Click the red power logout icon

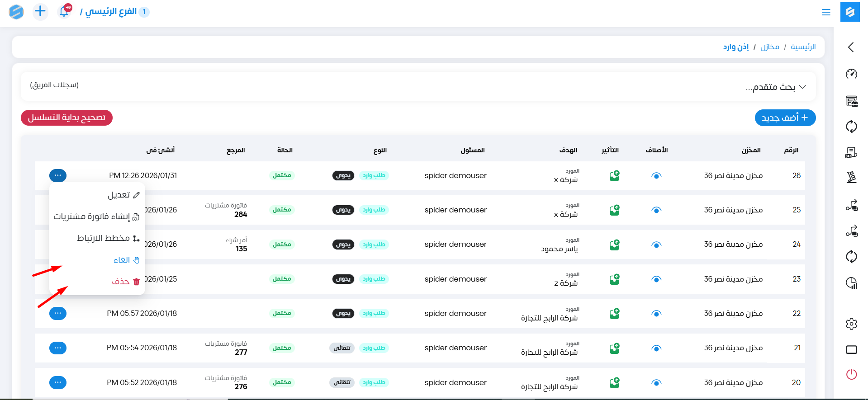[x=851, y=374]
